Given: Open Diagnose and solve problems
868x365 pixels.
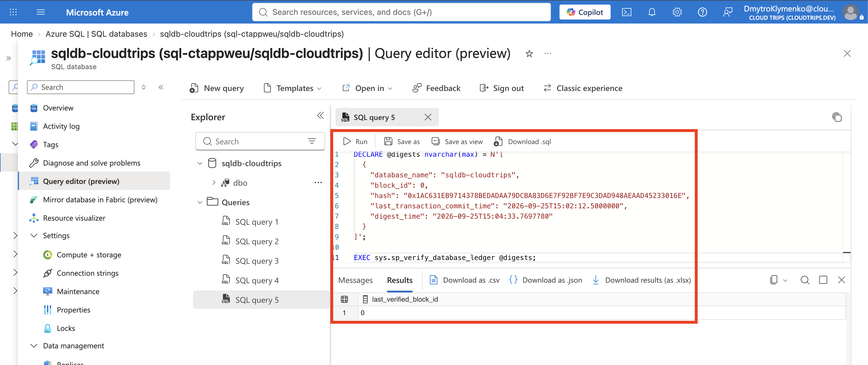Looking at the screenshot, I should click(x=92, y=163).
